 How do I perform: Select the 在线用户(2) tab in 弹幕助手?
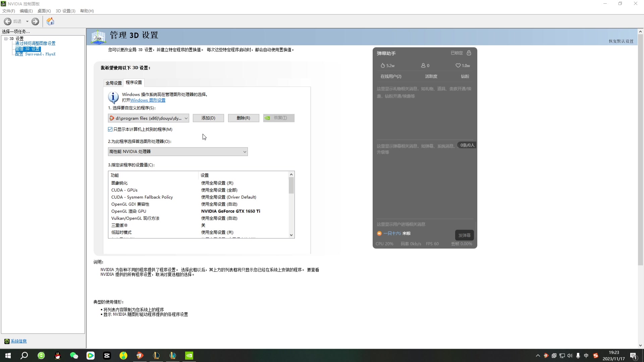(x=391, y=76)
